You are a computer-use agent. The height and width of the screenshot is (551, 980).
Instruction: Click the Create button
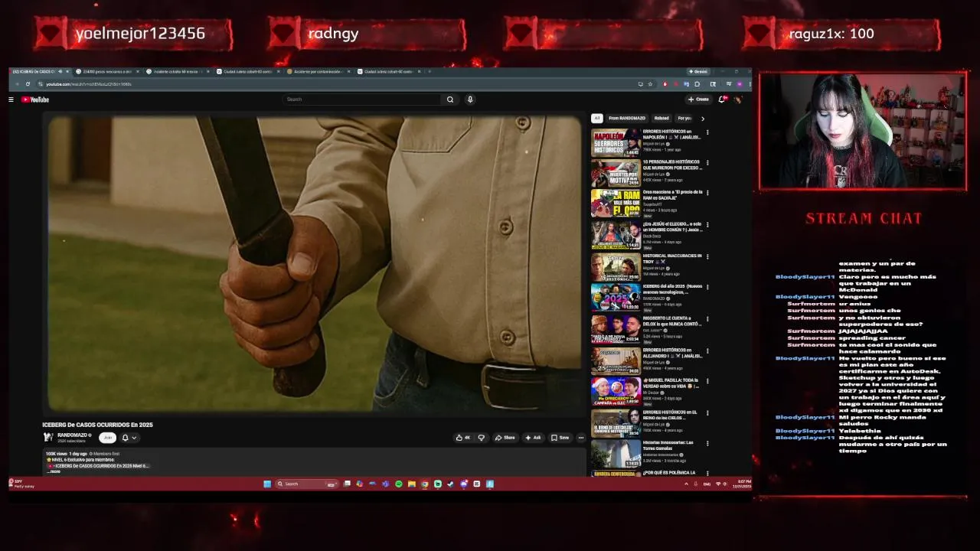point(699,99)
